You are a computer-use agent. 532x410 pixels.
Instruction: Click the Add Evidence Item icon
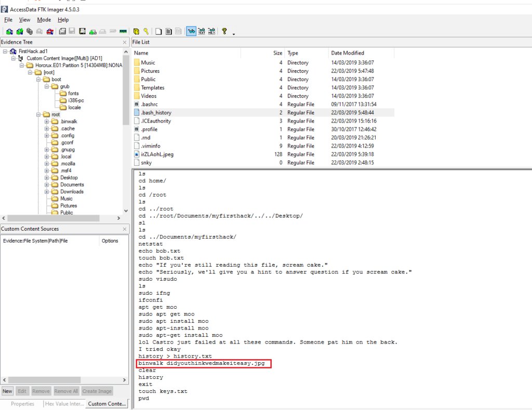point(9,31)
